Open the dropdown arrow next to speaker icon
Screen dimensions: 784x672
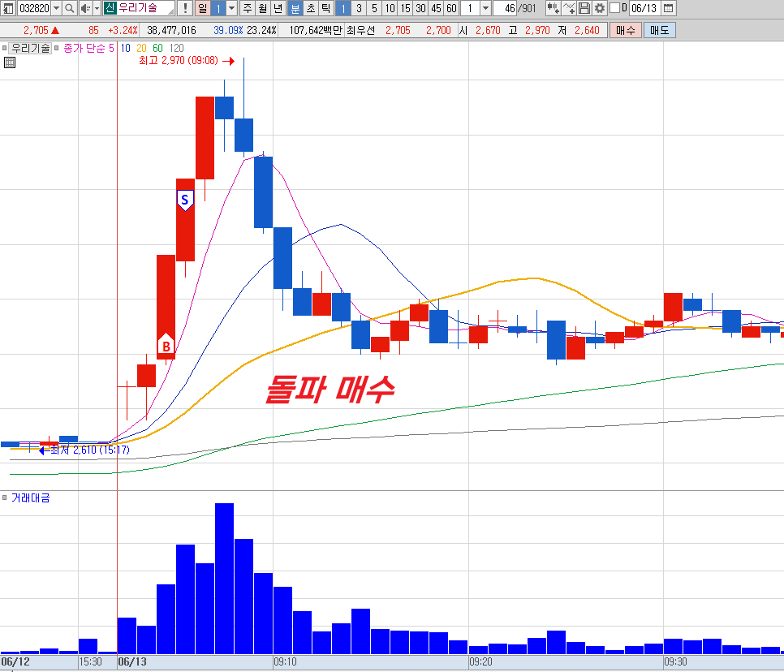97,8
